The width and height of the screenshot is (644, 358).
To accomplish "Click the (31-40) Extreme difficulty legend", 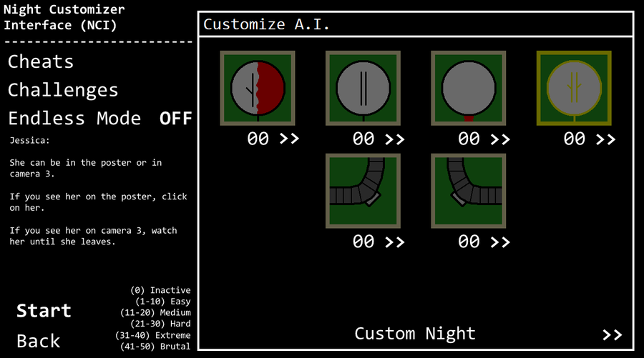I will 153,335.
